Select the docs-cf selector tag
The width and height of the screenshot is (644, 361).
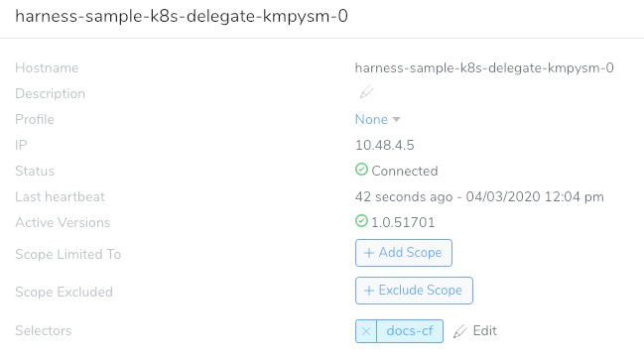pyautogui.click(x=410, y=331)
